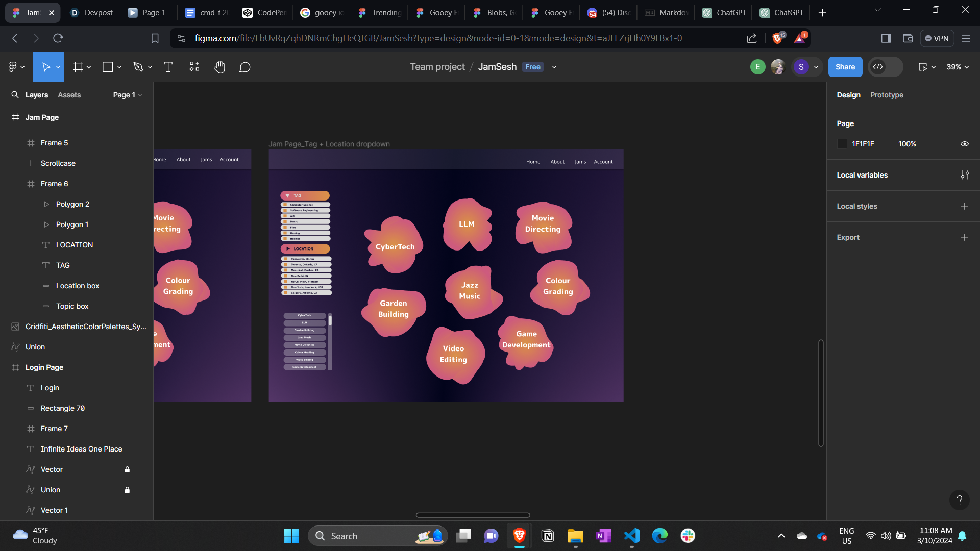Click the Local variables settings icon
This screenshot has width=980, height=551.
964,175
